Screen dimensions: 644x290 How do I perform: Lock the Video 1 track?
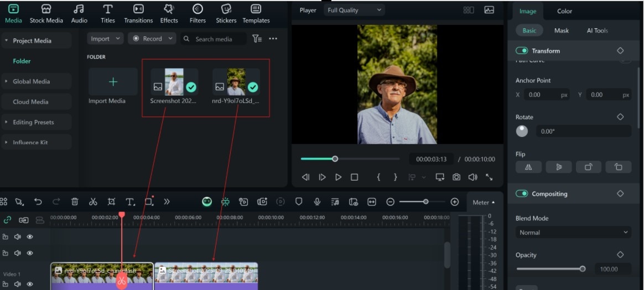[6, 284]
